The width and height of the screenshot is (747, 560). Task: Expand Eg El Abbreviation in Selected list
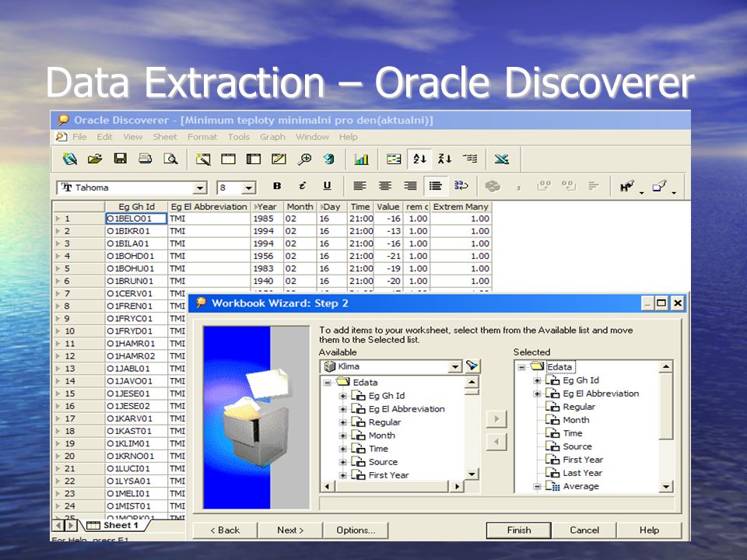point(537,394)
